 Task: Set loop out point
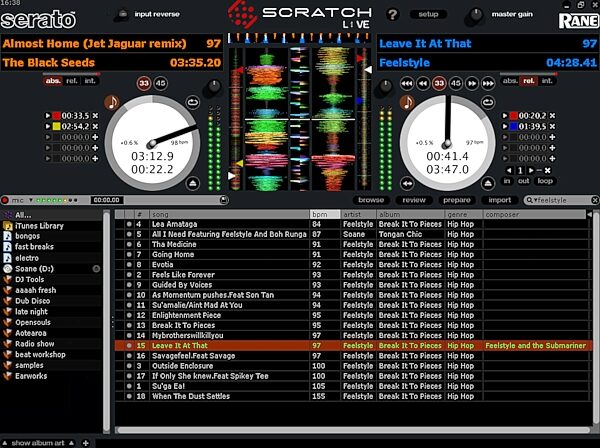click(523, 181)
